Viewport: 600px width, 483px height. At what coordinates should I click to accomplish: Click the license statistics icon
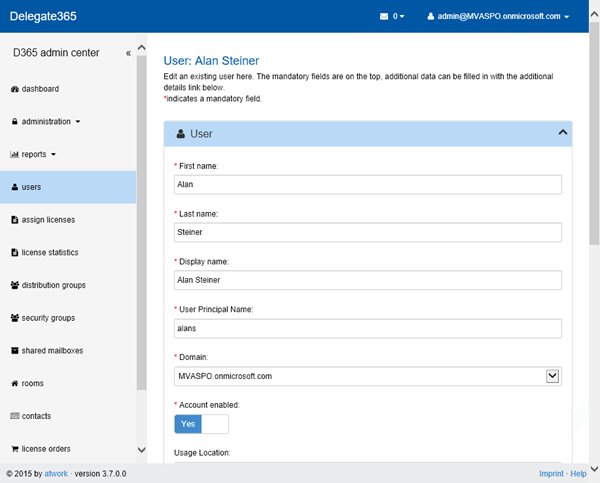tap(15, 253)
